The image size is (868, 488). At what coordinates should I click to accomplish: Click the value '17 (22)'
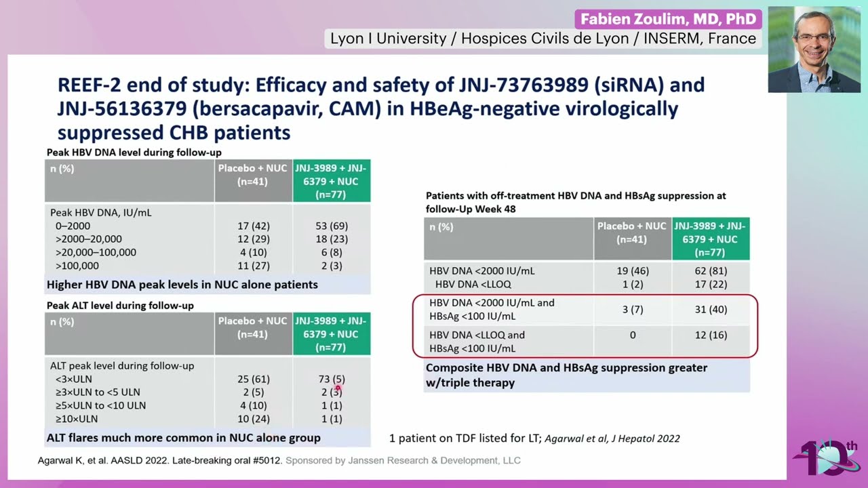710,284
